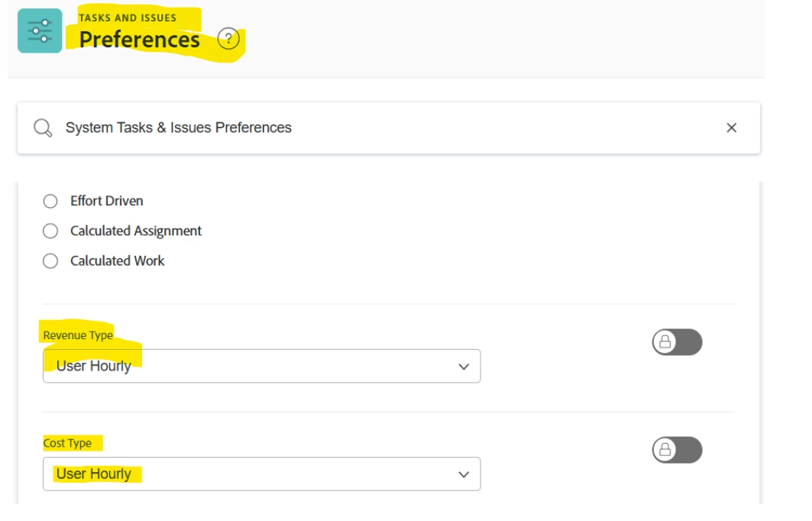This screenshot has width=812, height=521.
Task: Click the Calculated Work label text
Action: [x=118, y=261]
